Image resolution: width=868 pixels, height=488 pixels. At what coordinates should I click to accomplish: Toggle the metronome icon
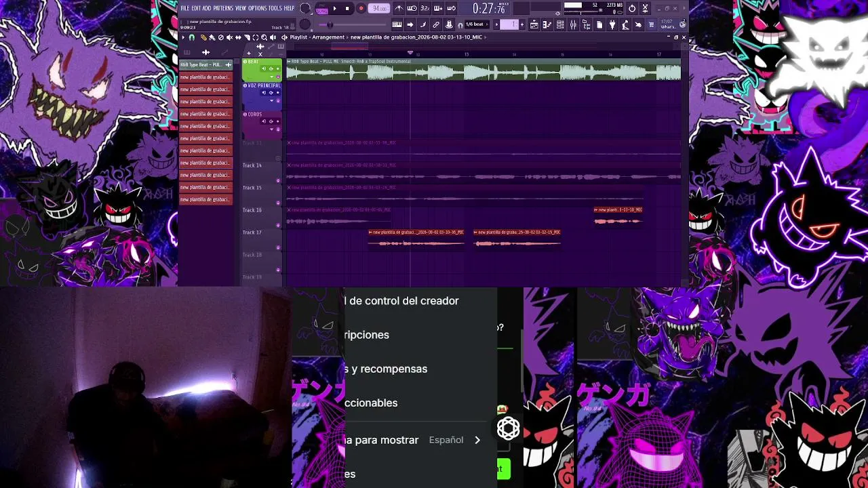pyautogui.click(x=399, y=9)
